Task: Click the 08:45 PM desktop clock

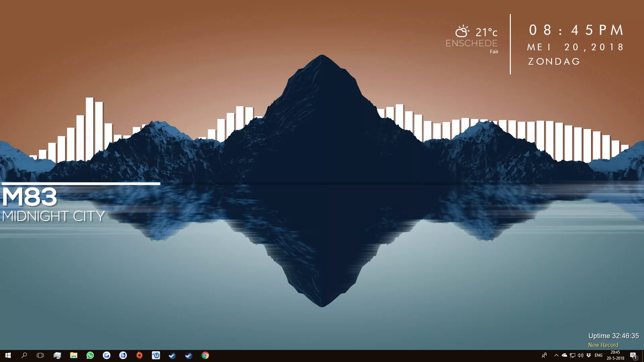Action: (x=576, y=30)
